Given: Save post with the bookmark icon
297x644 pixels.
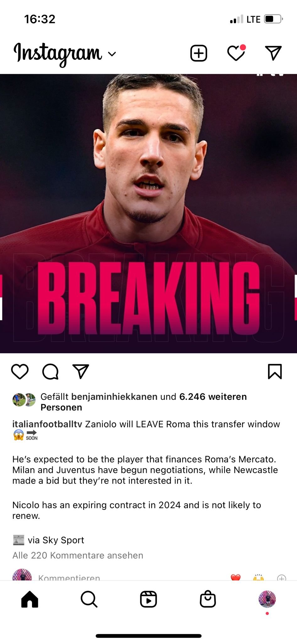Looking at the screenshot, I should click(275, 371).
